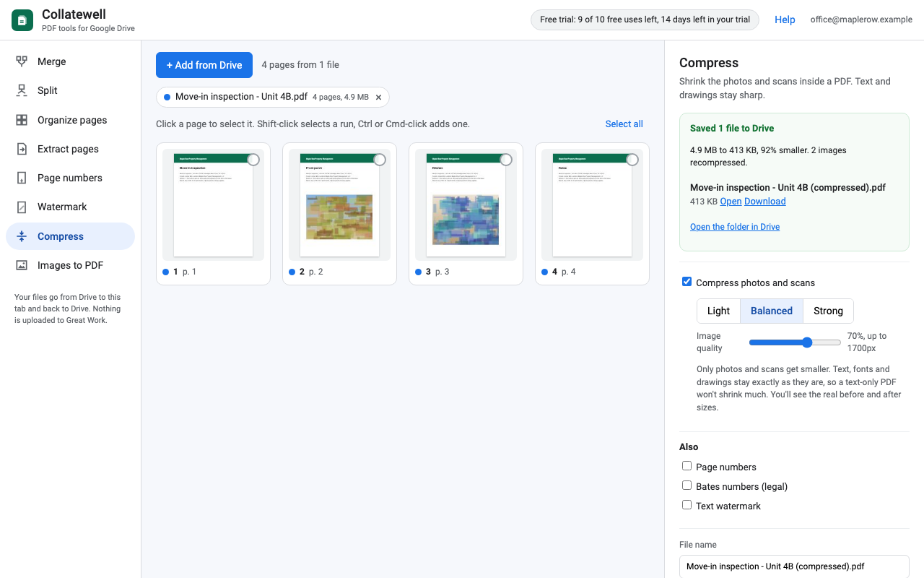The width and height of the screenshot is (924, 578).
Task: Open the compressed file via Open link
Action: [x=731, y=202]
